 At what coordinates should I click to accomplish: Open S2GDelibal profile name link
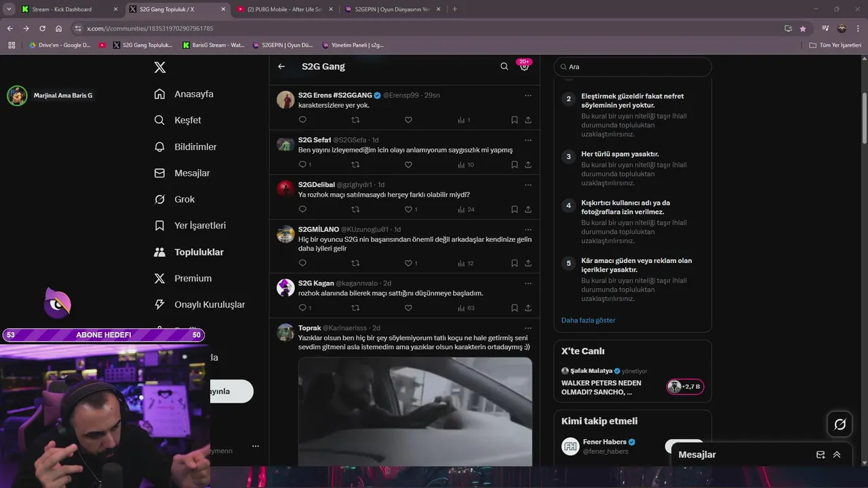tap(316, 185)
